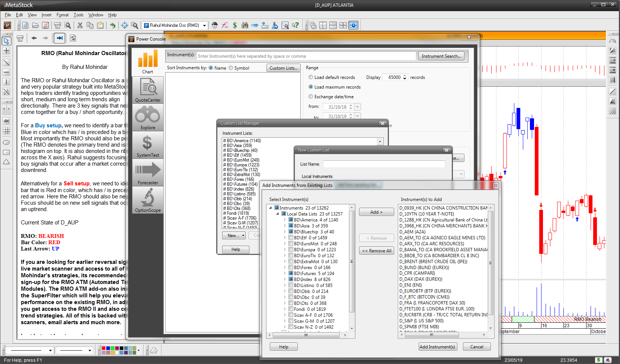The image size is (620, 364).
Task: Open the second line weight dropdown
Action: tap(90, 350)
